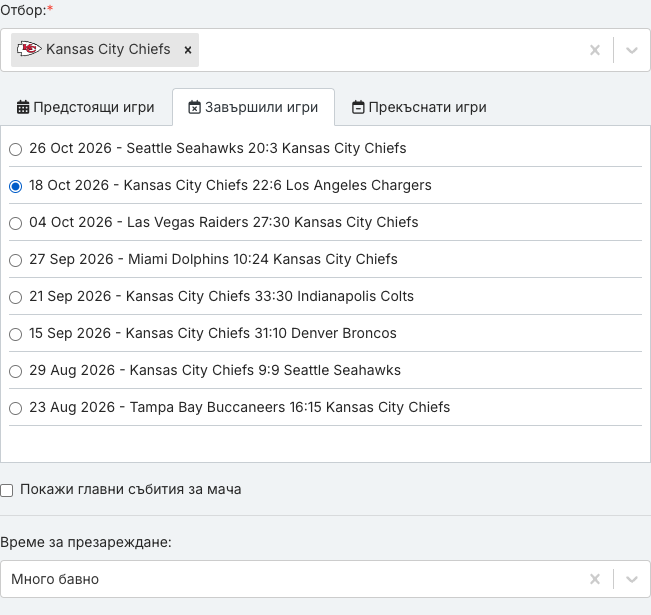This screenshot has width=651, height=615.
Task: Click text Kansas City Chiefs 31:10 Denver Broncos
Action: [x=261, y=333]
